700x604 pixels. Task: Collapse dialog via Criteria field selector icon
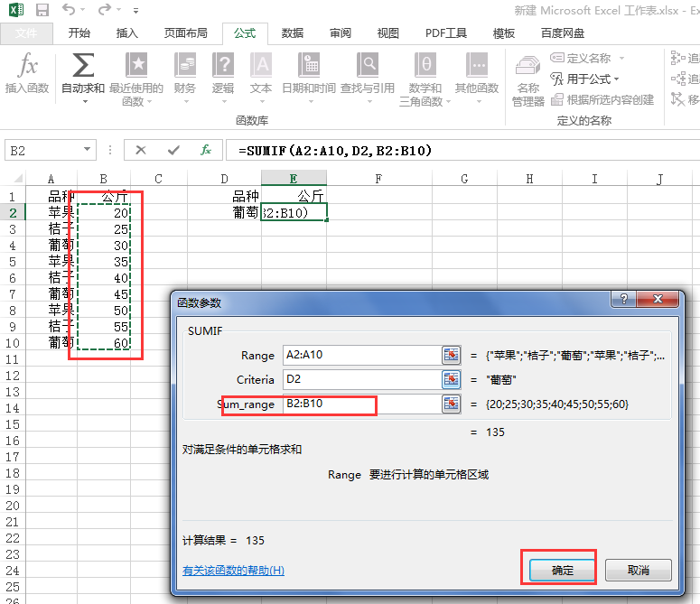point(451,379)
